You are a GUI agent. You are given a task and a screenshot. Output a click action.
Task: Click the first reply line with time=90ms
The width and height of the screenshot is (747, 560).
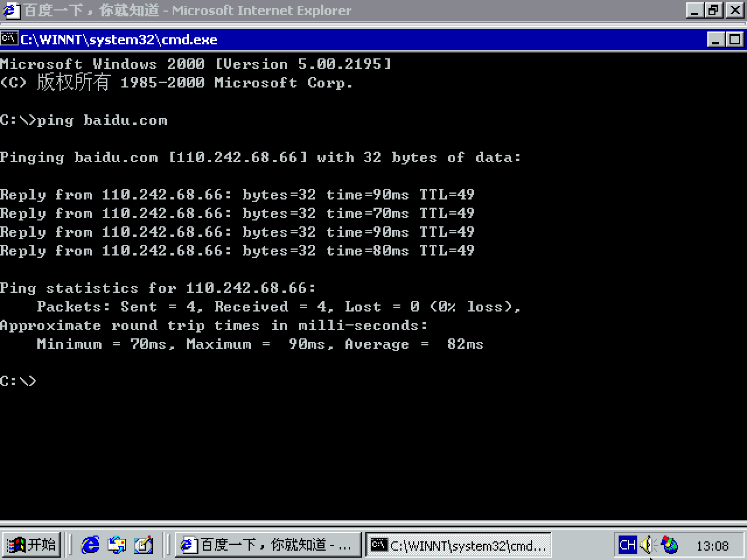[238, 195]
